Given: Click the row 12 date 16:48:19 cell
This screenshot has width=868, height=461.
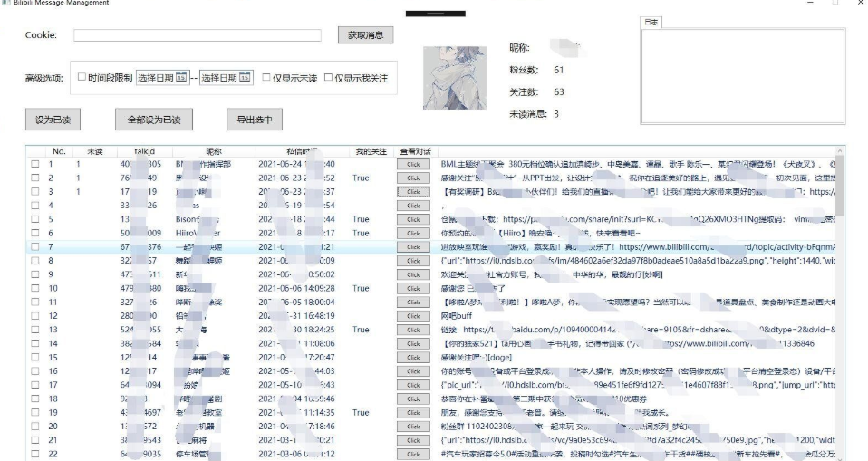Looking at the screenshot, I should [x=296, y=316].
